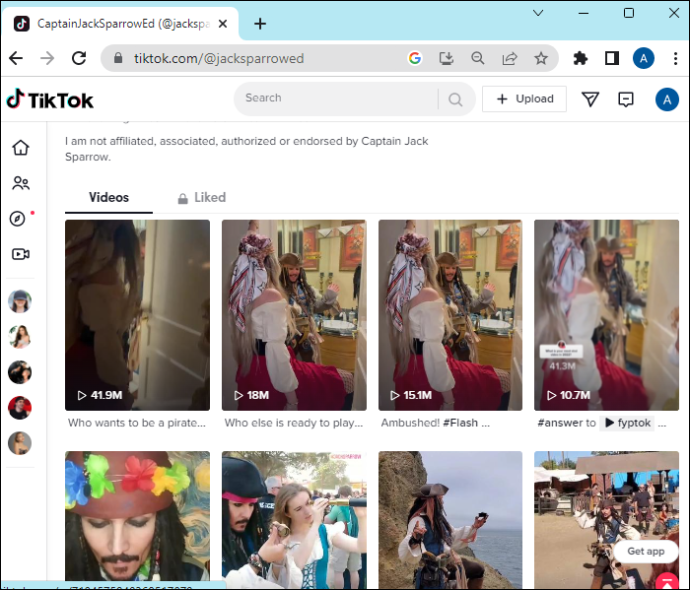Open the TikTok Home sidebar icon
The image size is (690, 590).
(20, 148)
